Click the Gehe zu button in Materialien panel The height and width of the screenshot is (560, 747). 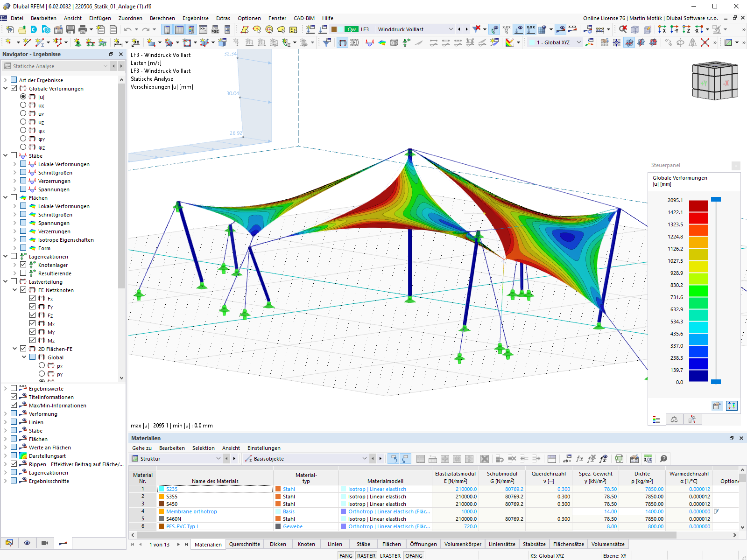point(141,448)
